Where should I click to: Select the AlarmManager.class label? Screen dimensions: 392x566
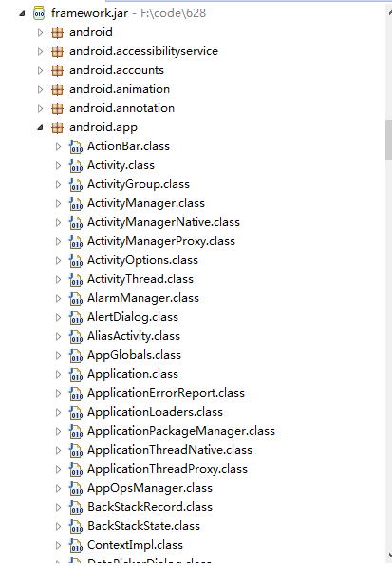(x=143, y=298)
